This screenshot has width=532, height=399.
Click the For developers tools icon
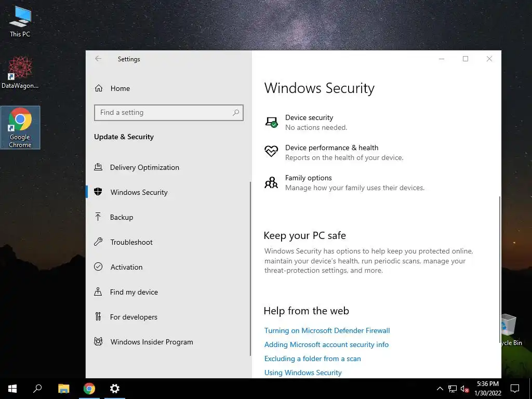[98, 316]
